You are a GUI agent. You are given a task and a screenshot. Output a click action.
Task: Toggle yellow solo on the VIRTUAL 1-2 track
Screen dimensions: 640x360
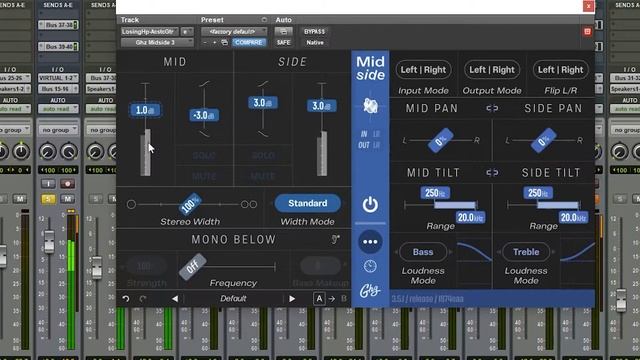[48, 199]
